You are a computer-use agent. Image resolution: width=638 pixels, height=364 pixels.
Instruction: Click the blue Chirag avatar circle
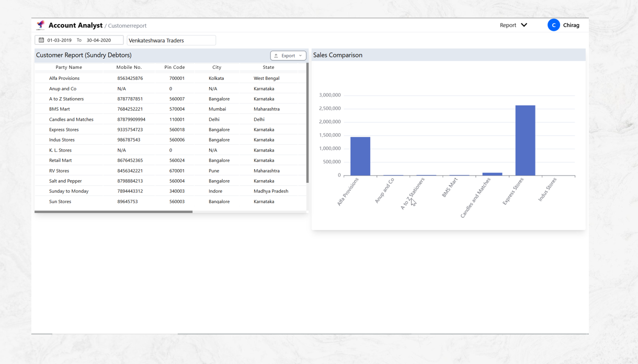click(x=553, y=25)
